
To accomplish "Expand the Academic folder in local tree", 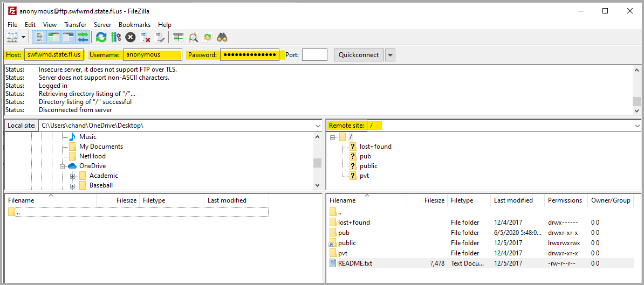I will (x=72, y=176).
